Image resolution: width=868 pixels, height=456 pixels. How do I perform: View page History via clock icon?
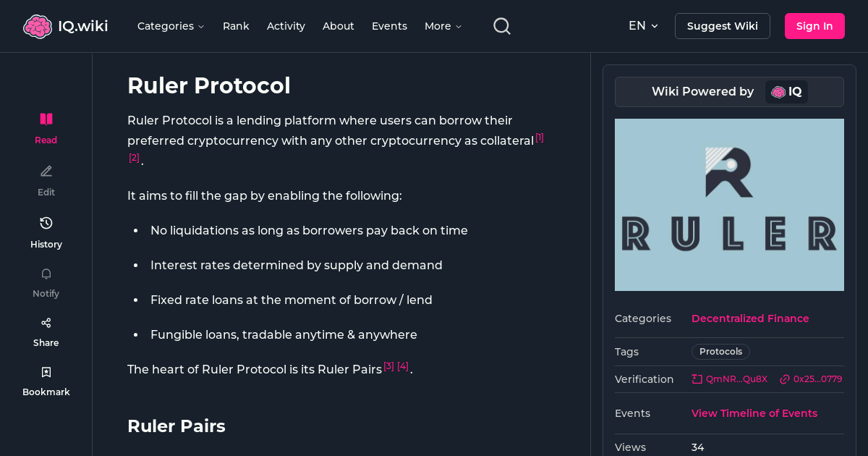[x=46, y=223]
